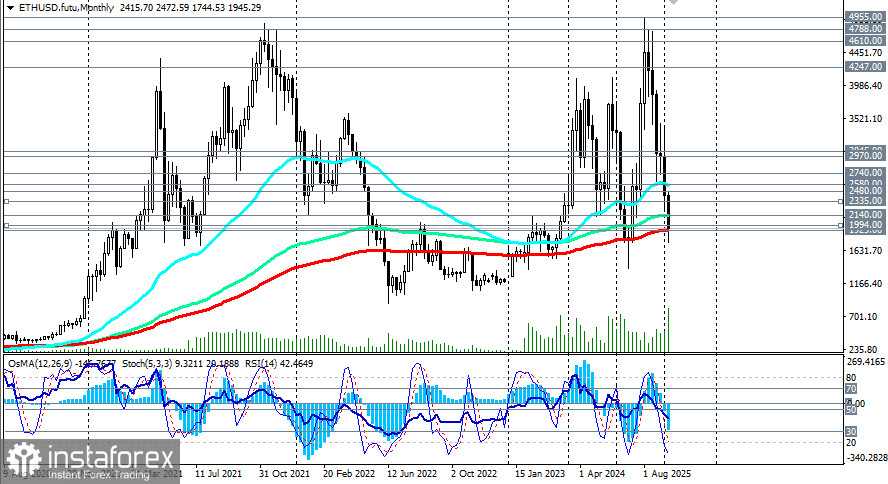Click the 235.80 price scale value
888x484 pixels.
[865, 350]
